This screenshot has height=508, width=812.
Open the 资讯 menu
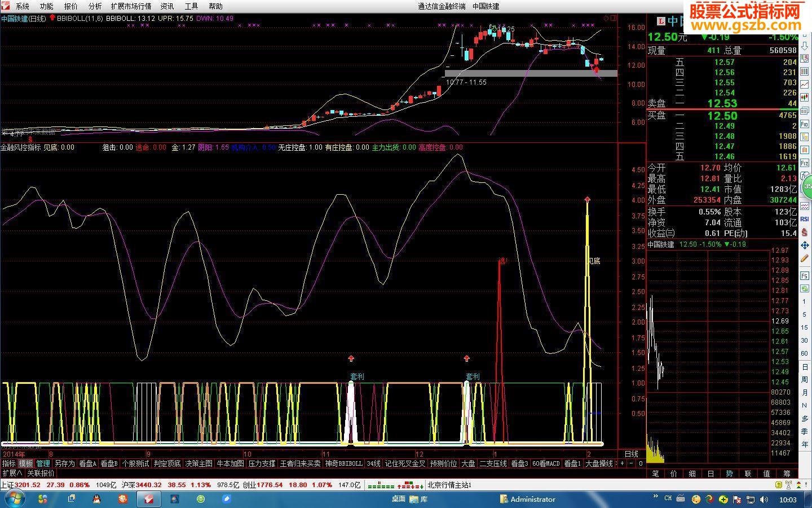coord(167,6)
